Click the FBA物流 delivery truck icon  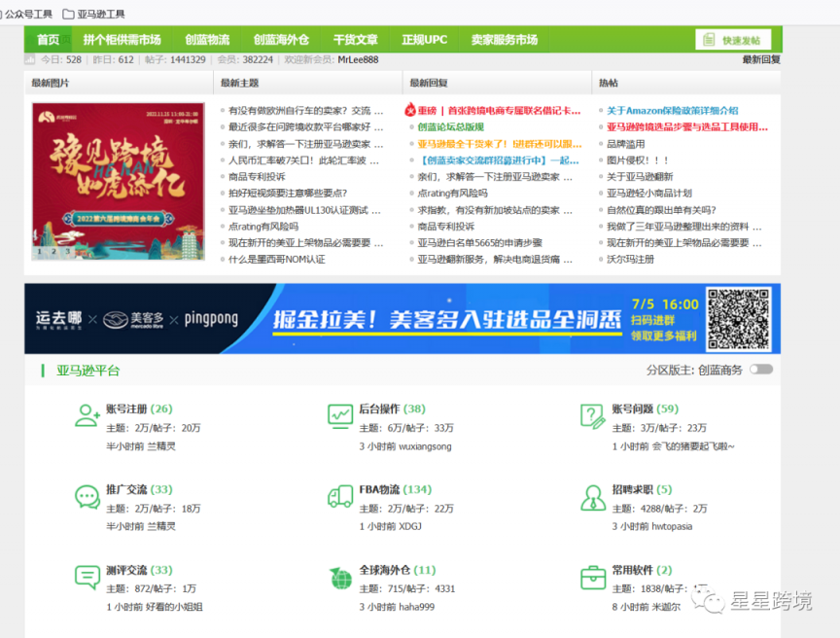click(340, 497)
